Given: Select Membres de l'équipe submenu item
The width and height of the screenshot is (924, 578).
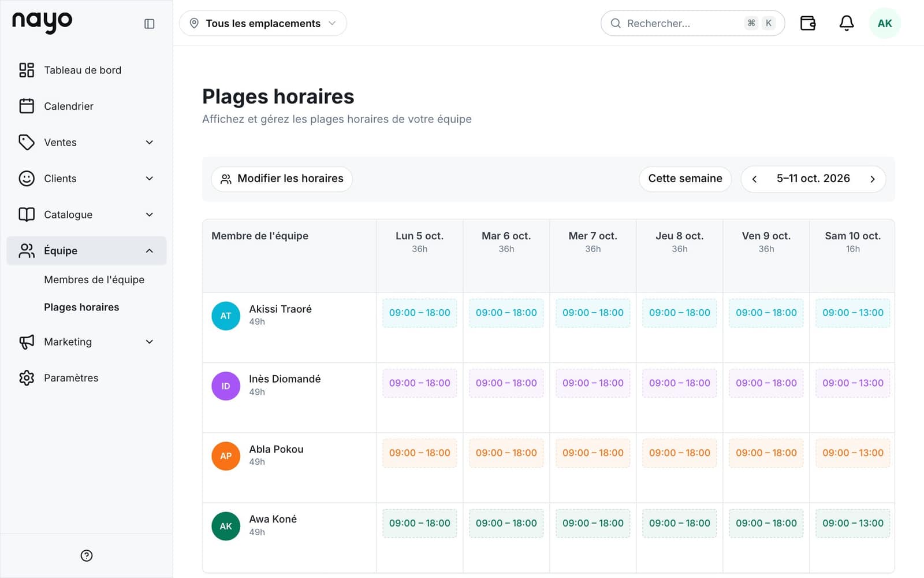Looking at the screenshot, I should point(94,280).
